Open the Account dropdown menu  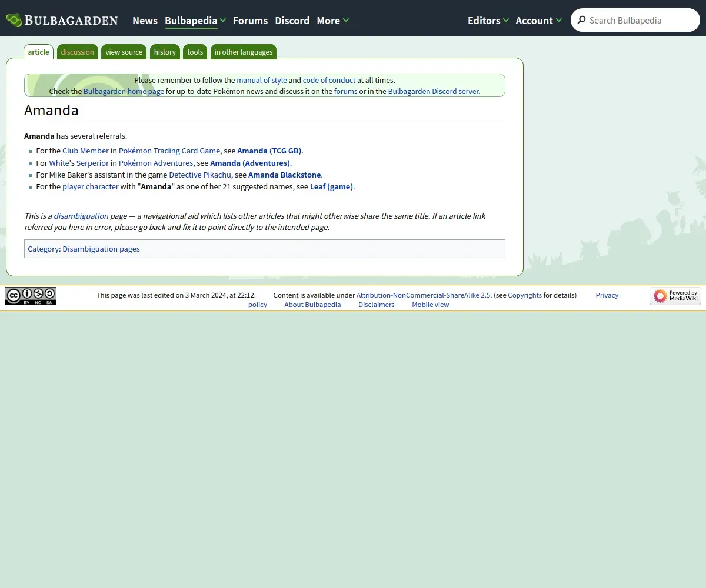point(539,21)
